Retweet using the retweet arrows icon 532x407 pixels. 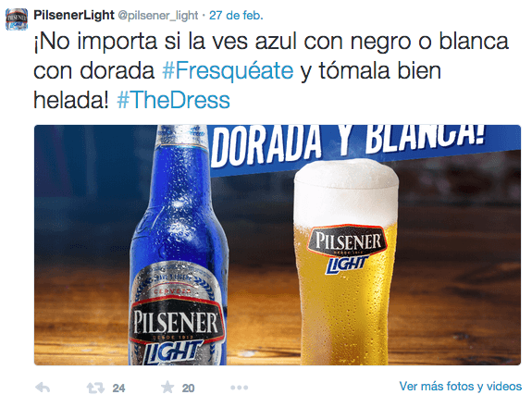click(x=95, y=388)
